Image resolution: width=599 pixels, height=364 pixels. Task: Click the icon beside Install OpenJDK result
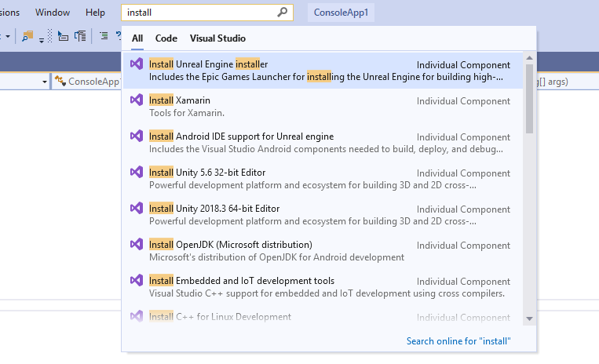pos(137,244)
